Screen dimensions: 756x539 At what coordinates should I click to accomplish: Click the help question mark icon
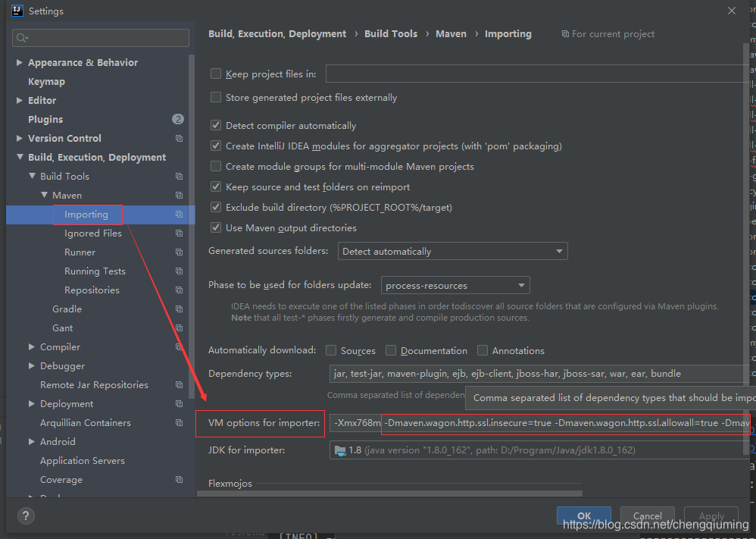[x=26, y=515]
